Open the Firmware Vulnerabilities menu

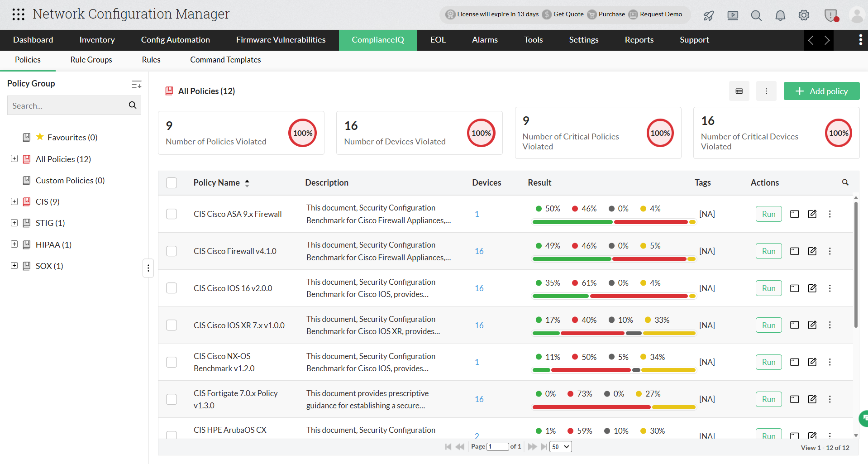tap(281, 40)
